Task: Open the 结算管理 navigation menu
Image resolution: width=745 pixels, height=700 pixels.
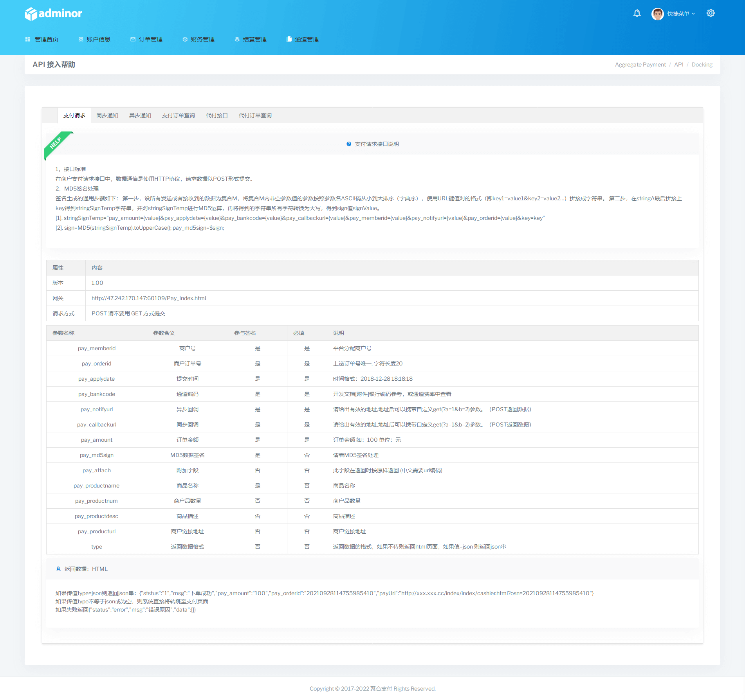Action: (251, 40)
